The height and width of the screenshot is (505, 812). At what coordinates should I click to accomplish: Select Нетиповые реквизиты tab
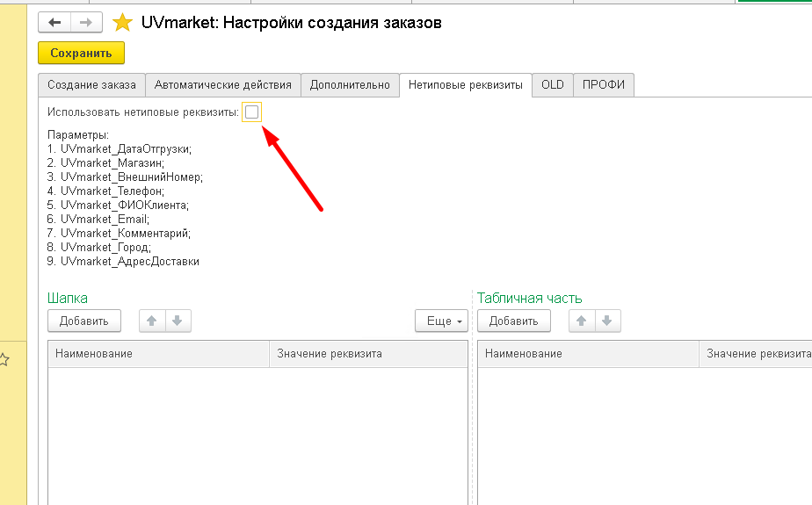[x=466, y=85]
